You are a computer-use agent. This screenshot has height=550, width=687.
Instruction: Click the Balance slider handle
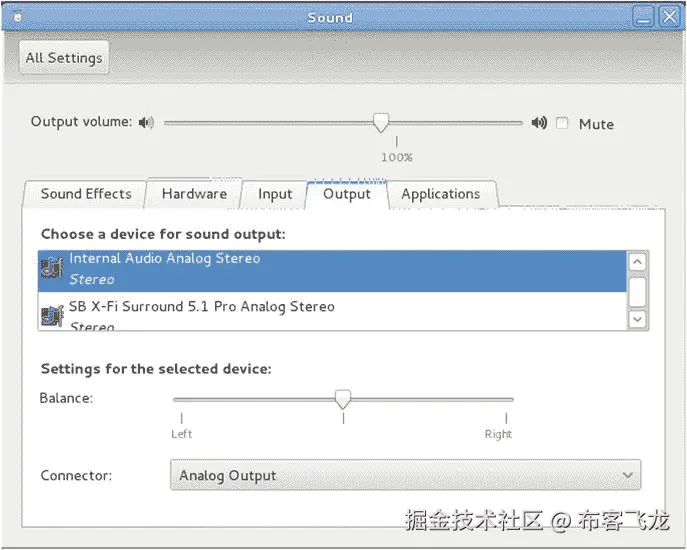point(343,399)
